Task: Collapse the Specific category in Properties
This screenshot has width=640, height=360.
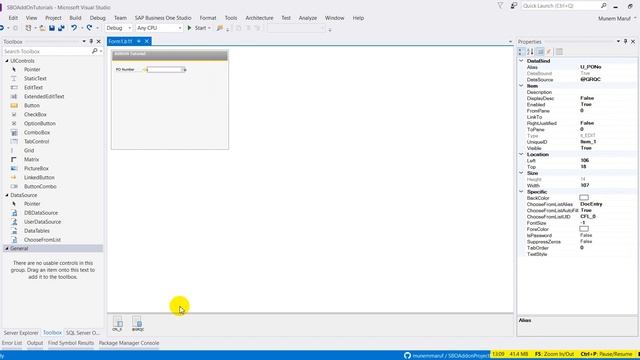Action: (521, 191)
